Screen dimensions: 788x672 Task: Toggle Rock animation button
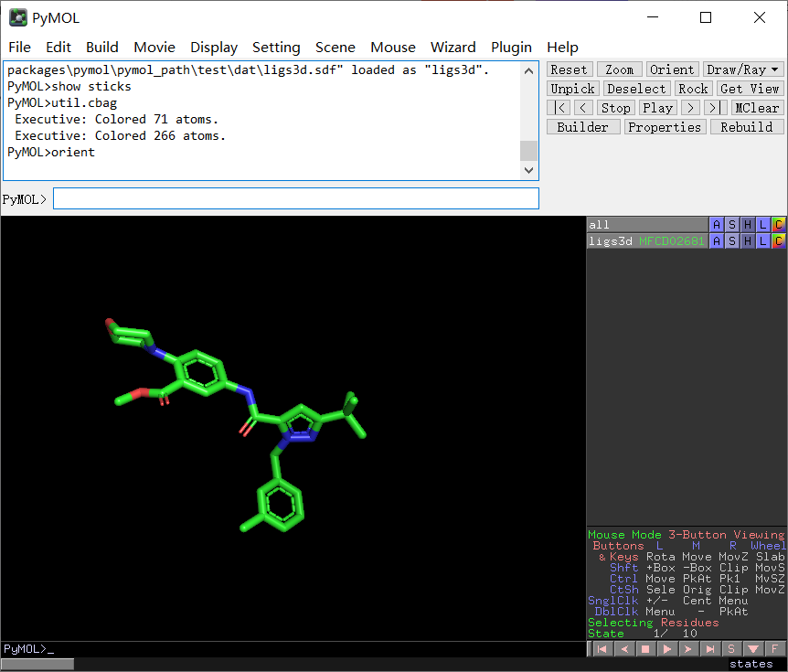(x=693, y=89)
